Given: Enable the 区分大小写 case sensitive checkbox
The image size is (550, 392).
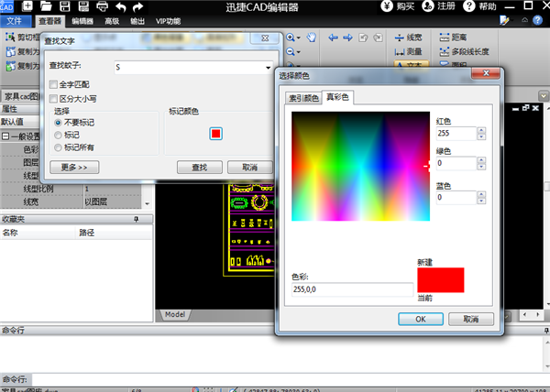Looking at the screenshot, I should point(53,99).
